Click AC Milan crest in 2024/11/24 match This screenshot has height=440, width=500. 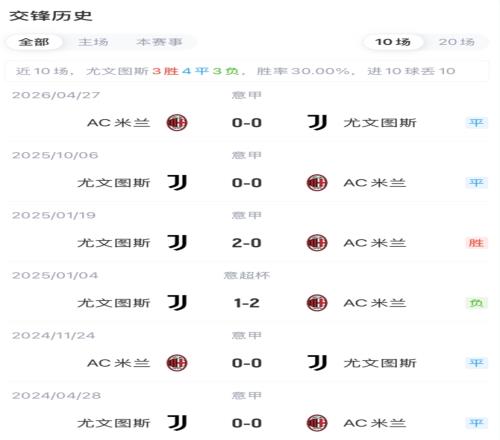[x=177, y=363]
